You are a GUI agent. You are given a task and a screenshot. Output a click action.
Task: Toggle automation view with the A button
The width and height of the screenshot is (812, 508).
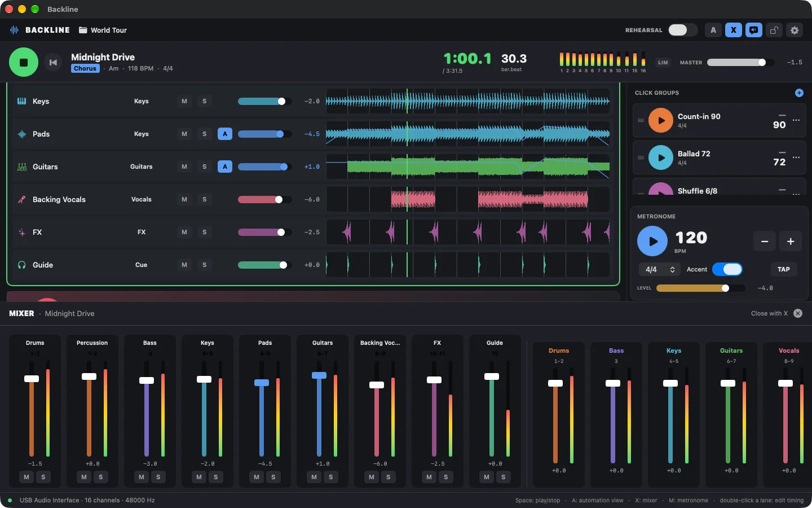(713, 30)
